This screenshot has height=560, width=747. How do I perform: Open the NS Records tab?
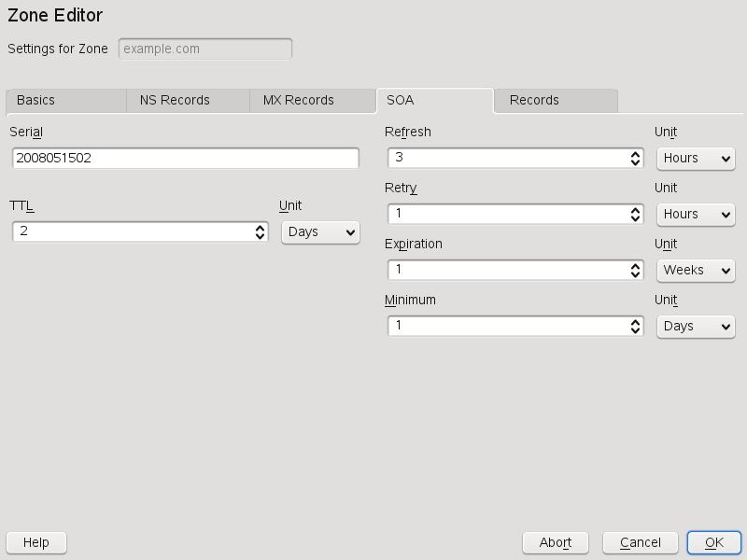(x=188, y=101)
